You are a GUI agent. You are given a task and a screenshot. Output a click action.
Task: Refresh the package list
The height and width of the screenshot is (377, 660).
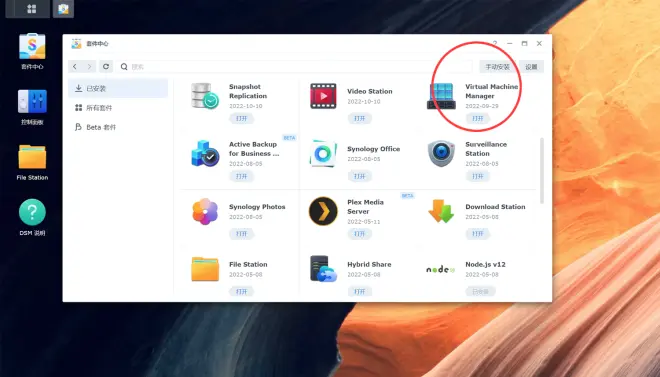point(106,66)
